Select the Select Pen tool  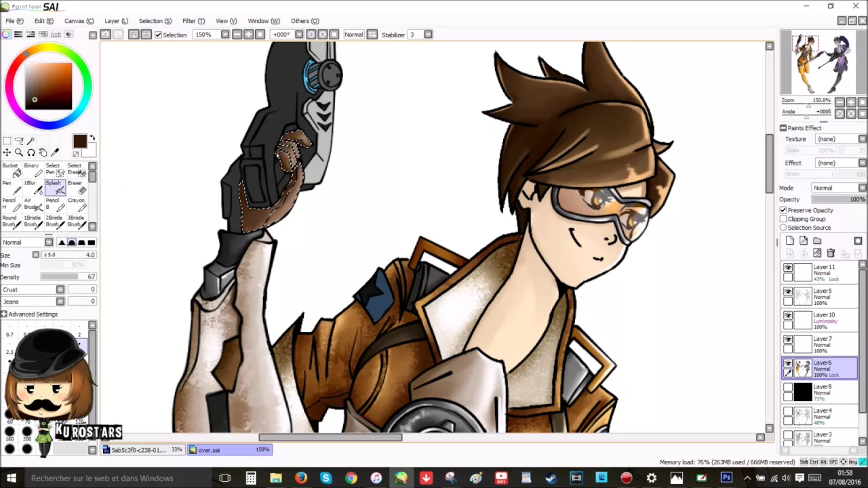(54, 169)
